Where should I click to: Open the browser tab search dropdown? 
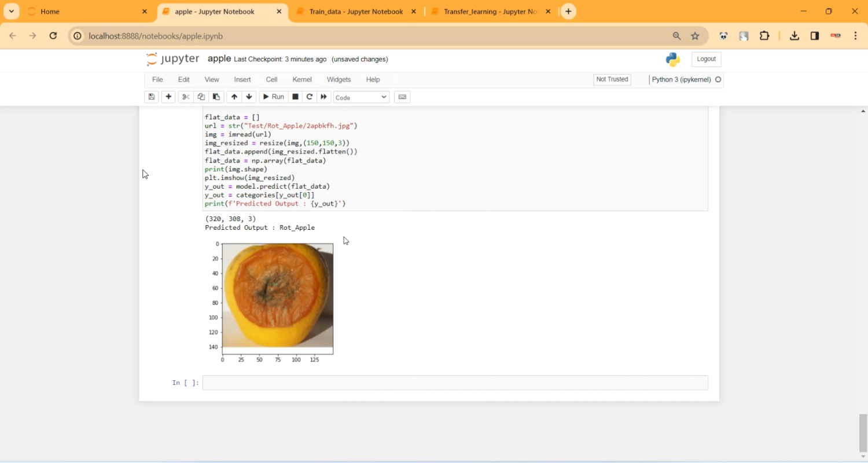(11, 12)
